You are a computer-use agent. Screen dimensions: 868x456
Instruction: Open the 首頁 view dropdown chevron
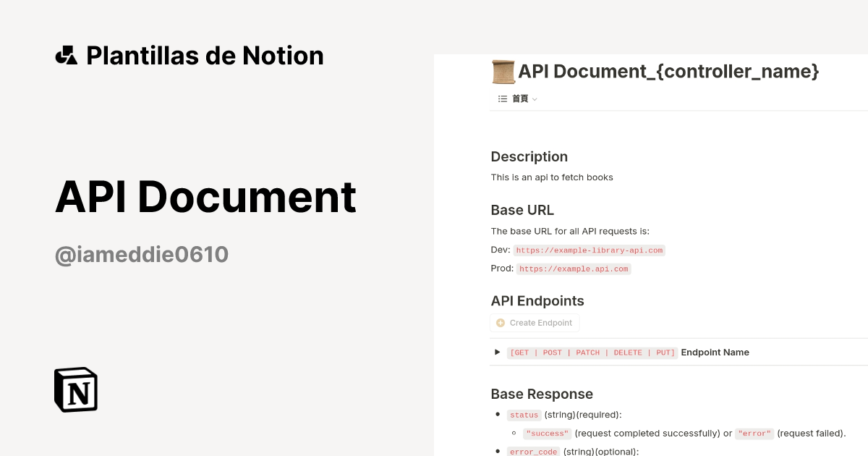[x=535, y=99]
